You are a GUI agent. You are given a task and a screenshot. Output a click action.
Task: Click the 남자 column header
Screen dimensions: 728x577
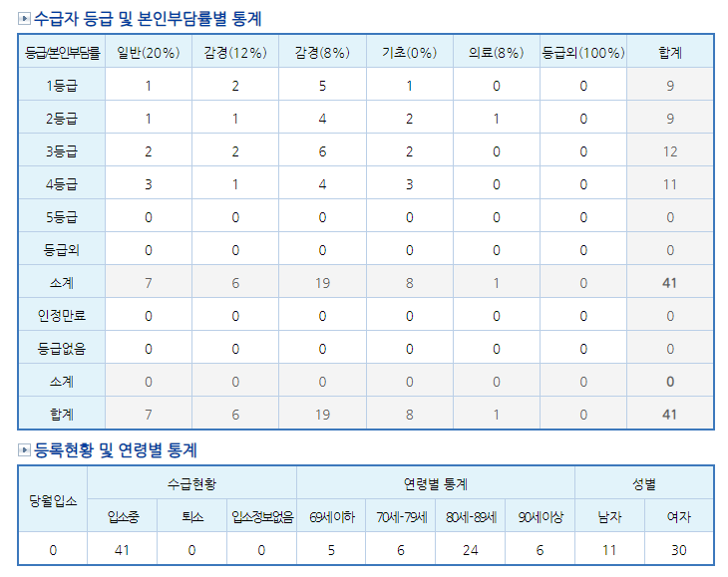610,516
